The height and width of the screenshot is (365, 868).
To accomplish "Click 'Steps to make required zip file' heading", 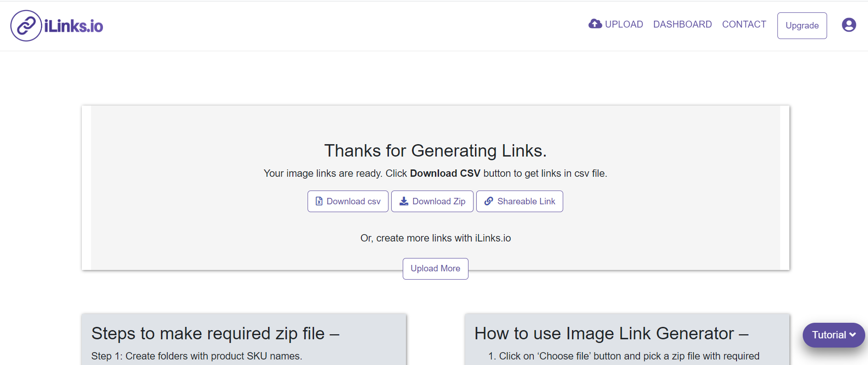I will [215, 334].
